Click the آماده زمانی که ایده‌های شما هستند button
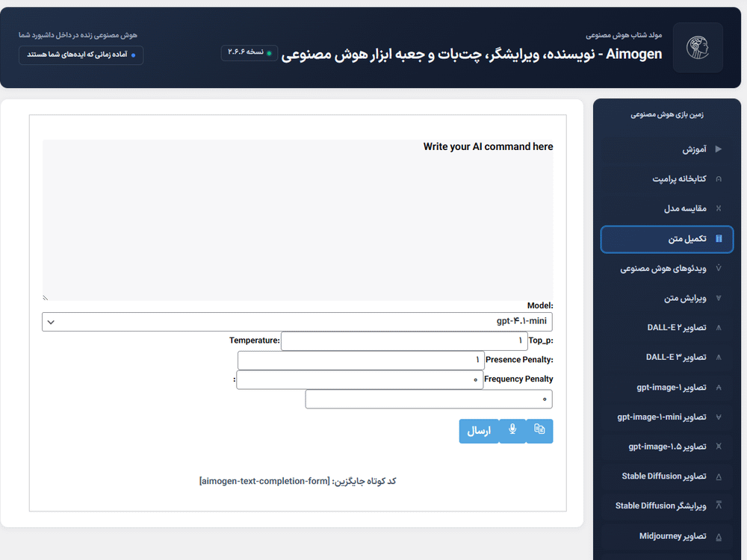This screenshot has height=560, width=747. [x=81, y=55]
